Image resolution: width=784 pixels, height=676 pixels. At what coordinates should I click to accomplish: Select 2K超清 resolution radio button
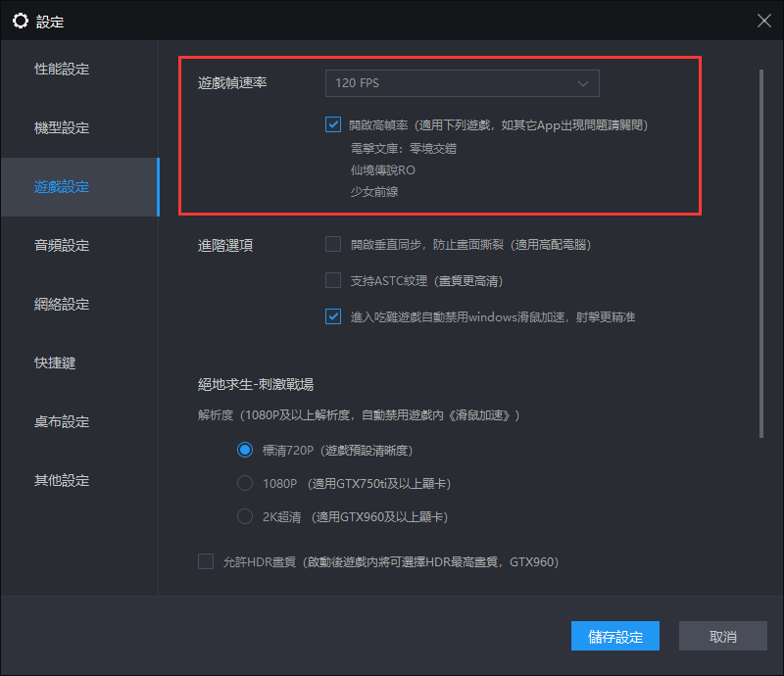(245, 516)
